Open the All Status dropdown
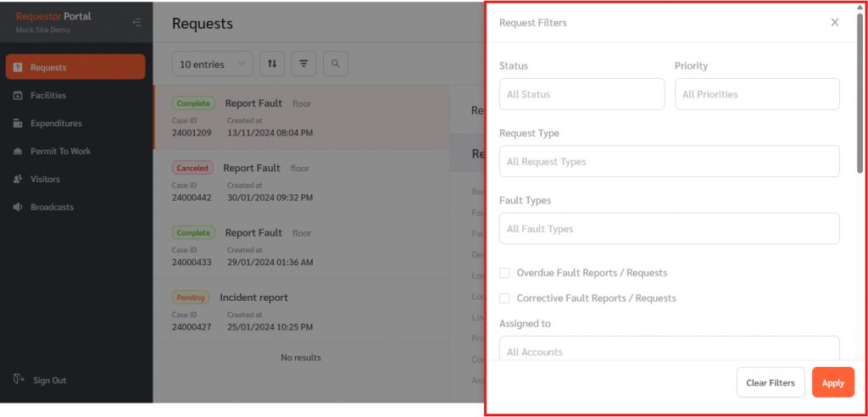The height and width of the screenshot is (417, 868). point(581,94)
